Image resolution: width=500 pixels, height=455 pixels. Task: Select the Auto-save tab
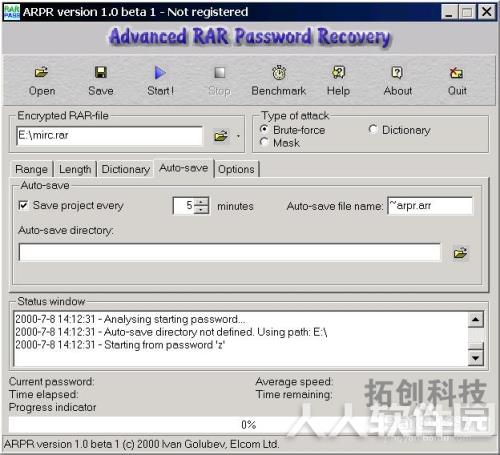coord(184,168)
